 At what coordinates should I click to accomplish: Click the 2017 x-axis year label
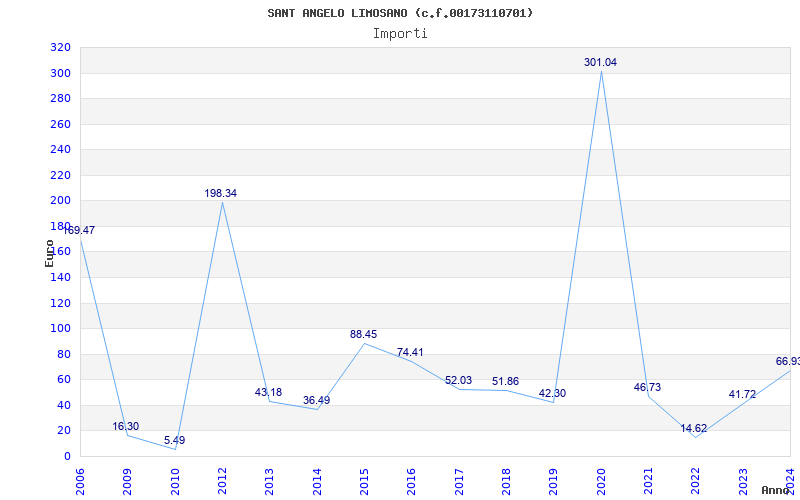459,482
